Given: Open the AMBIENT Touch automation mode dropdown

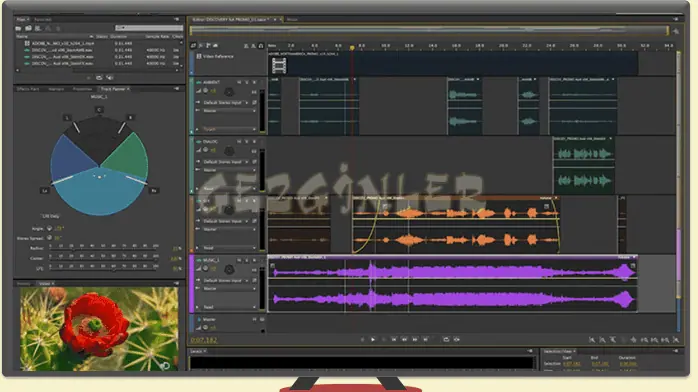Looking at the screenshot, I should [230, 129].
